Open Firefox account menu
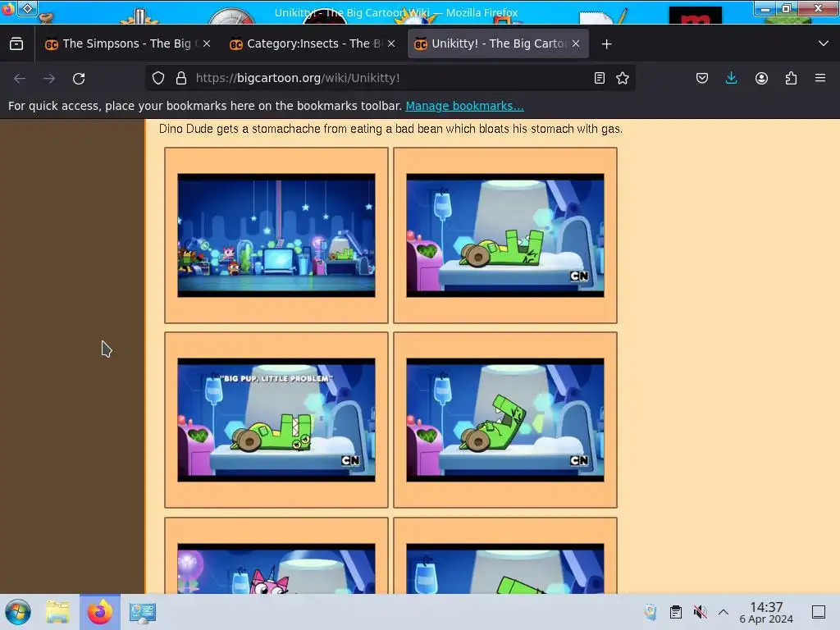Image resolution: width=840 pixels, height=630 pixels. pyautogui.click(x=761, y=78)
